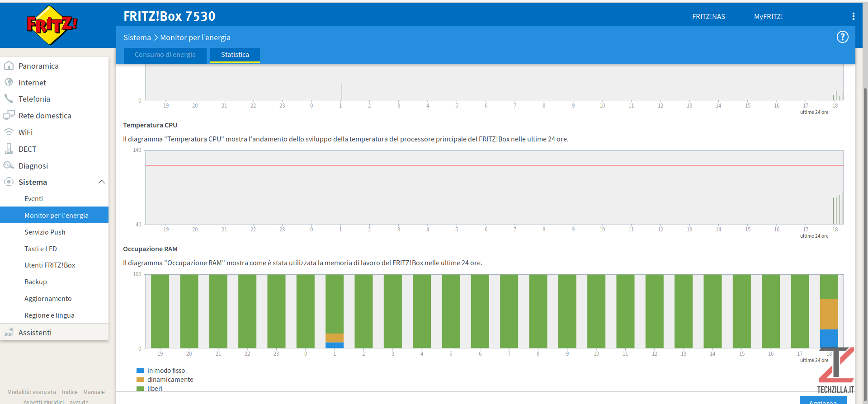Click the WiFi signal icon
The height and width of the screenshot is (404, 868).
point(9,132)
